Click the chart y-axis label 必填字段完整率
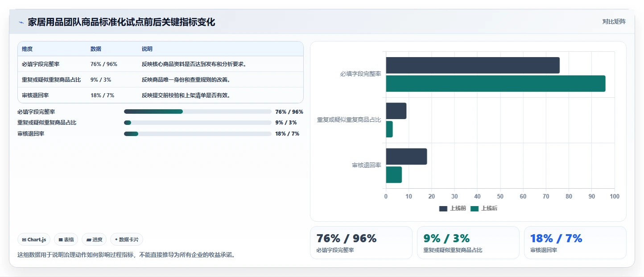644x277 pixels. [360, 74]
